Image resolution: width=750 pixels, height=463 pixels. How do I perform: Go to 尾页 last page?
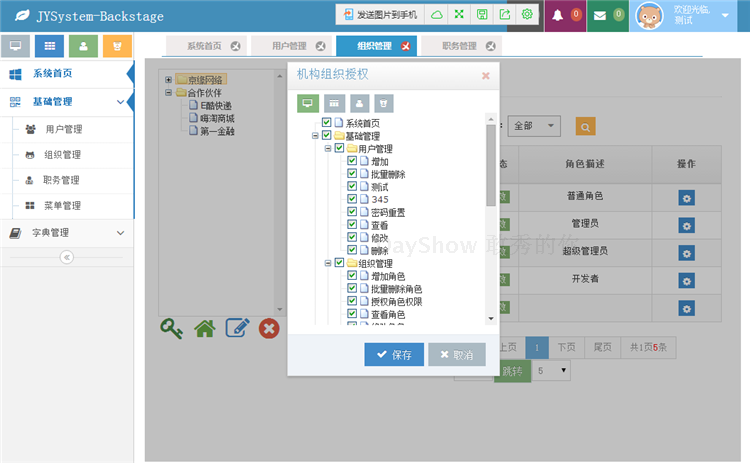pos(603,347)
